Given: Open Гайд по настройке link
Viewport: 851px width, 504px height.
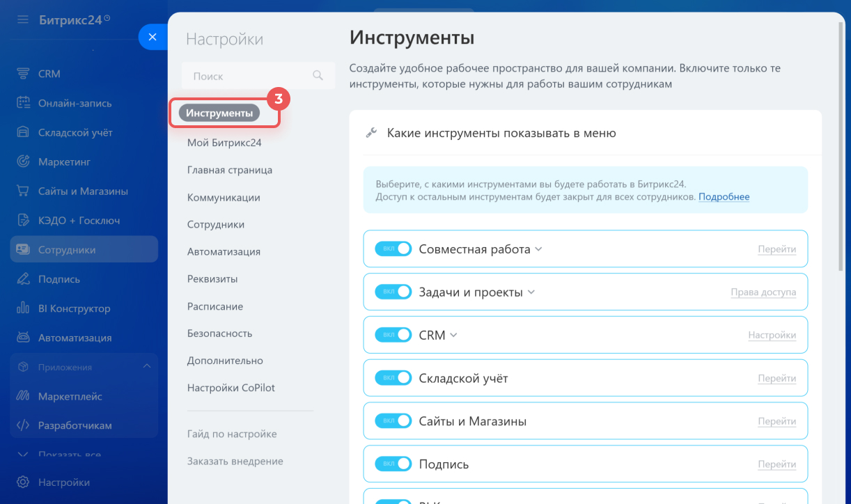Looking at the screenshot, I should (232, 434).
